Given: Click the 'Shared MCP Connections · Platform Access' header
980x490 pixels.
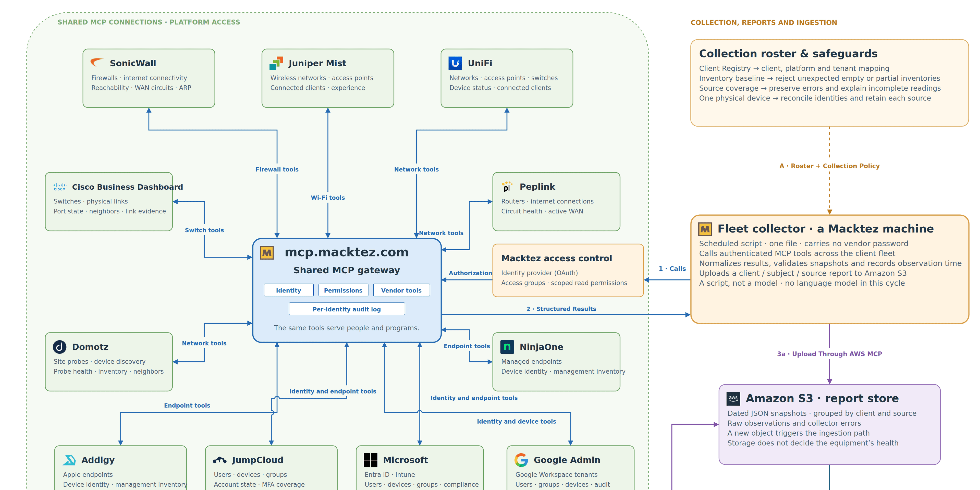Looking at the screenshot, I should coord(149,22).
